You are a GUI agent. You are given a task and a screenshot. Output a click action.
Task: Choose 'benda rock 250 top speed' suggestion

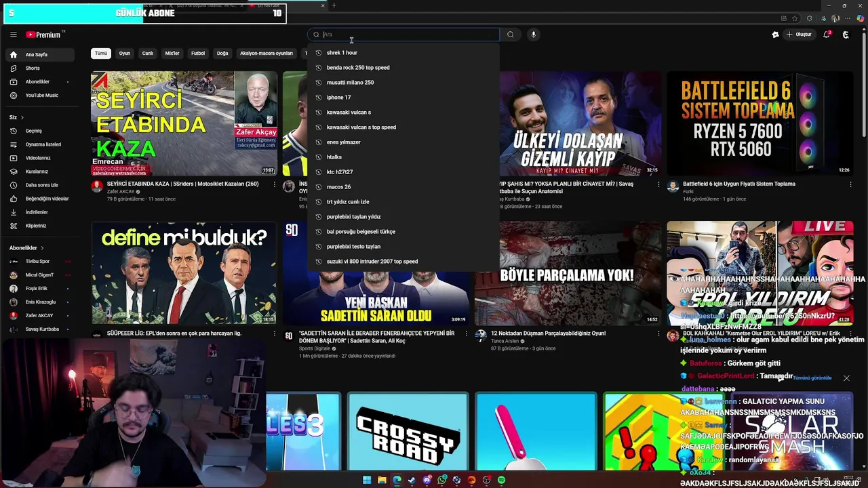pyautogui.click(x=403, y=67)
